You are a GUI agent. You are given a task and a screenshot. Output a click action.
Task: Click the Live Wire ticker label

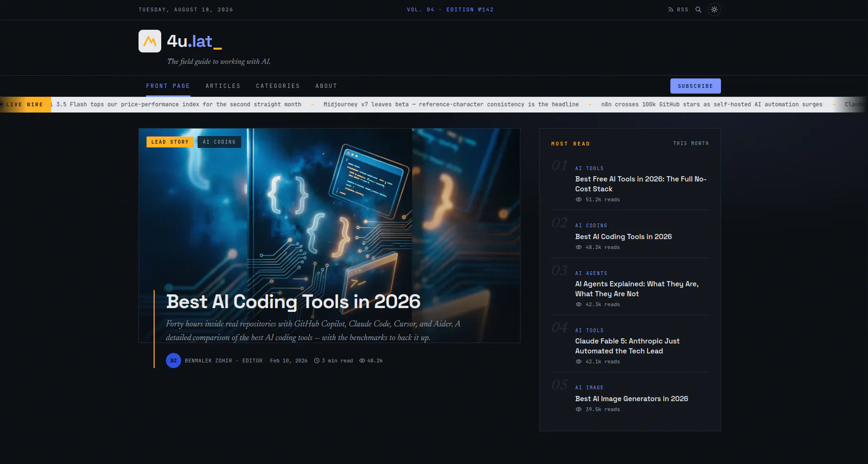pos(25,104)
